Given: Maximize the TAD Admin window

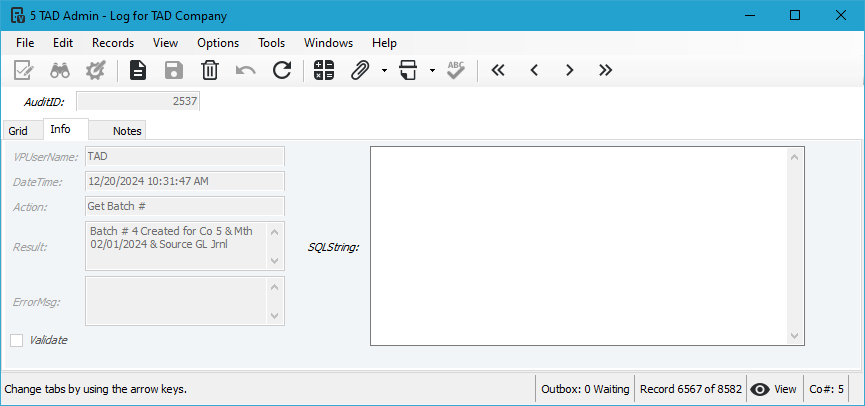Looking at the screenshot, I should click(795, 15).
